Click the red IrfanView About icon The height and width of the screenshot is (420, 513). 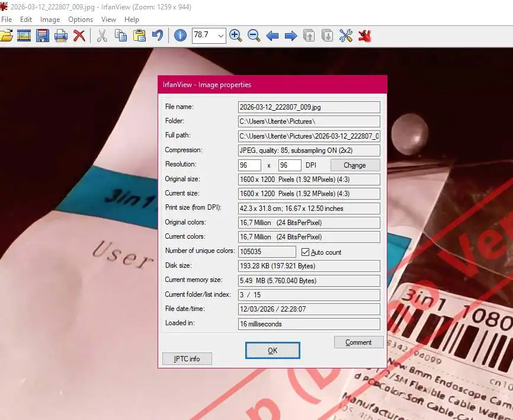tap(364, 36)
